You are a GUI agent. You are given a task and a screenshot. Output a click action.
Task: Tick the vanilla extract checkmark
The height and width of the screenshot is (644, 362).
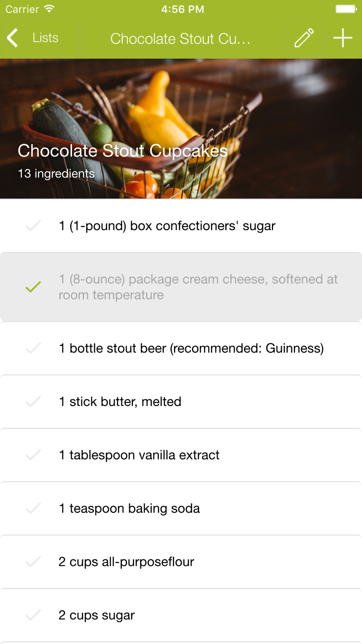click(x=33, y=455)
